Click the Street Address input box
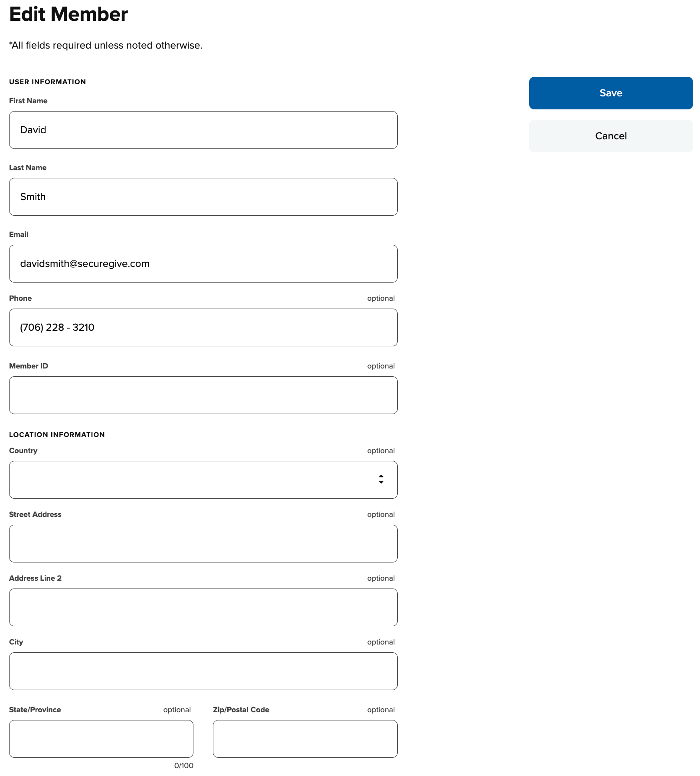The image size is (700, 776). click(x=203, y=543)
